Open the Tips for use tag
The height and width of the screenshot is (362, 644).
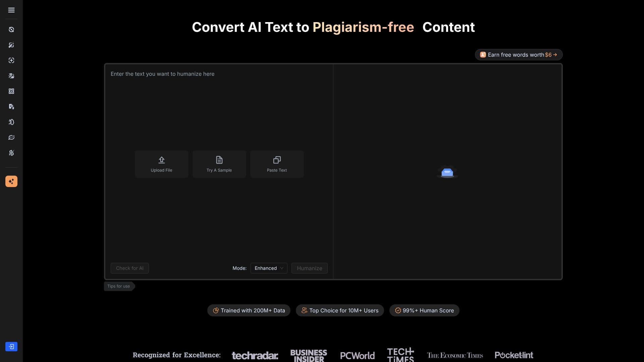tap(119, 286)
